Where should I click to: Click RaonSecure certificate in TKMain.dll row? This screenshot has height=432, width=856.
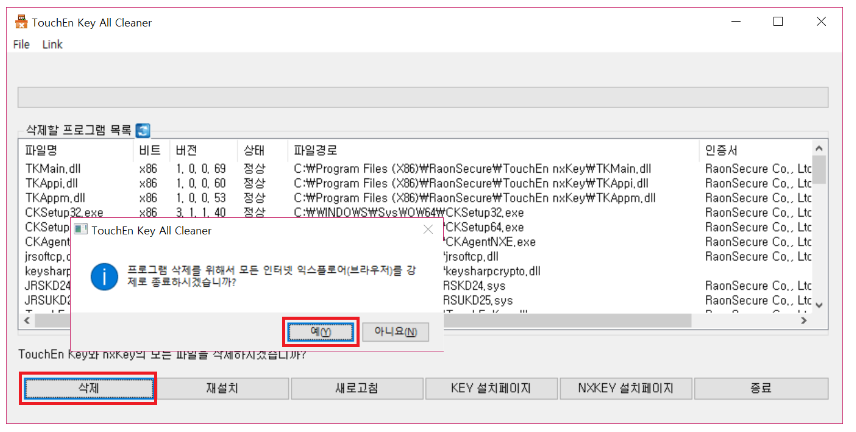tap(758, 169)
